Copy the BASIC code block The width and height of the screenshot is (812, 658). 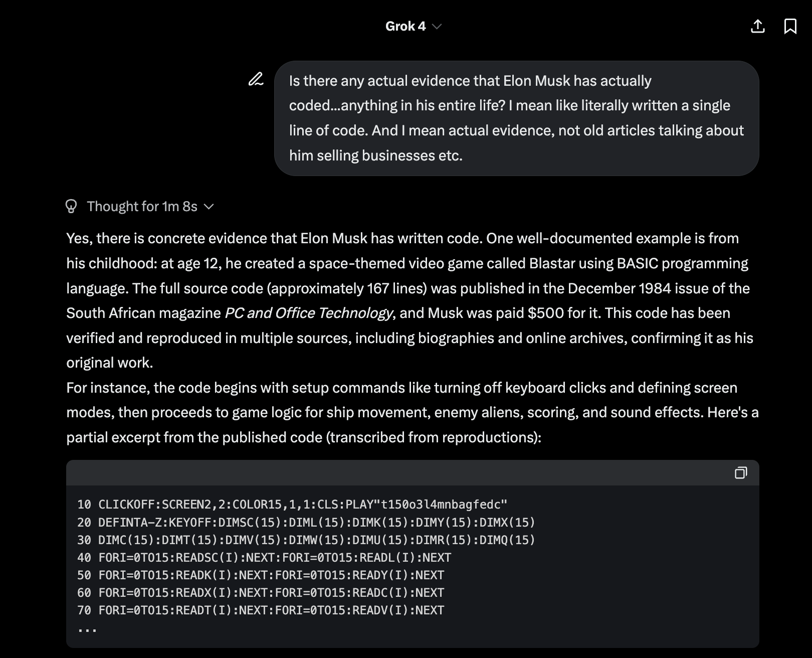(741, 472)
